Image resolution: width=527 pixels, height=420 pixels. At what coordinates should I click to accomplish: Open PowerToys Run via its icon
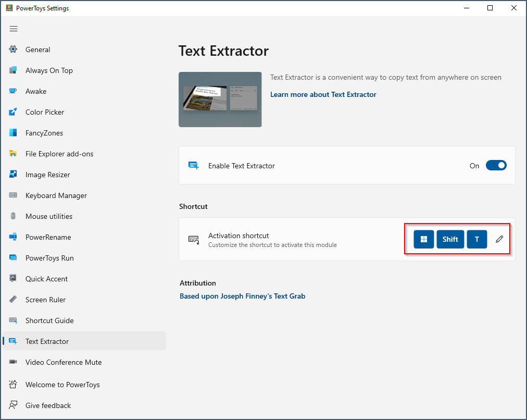pos(13,258)
